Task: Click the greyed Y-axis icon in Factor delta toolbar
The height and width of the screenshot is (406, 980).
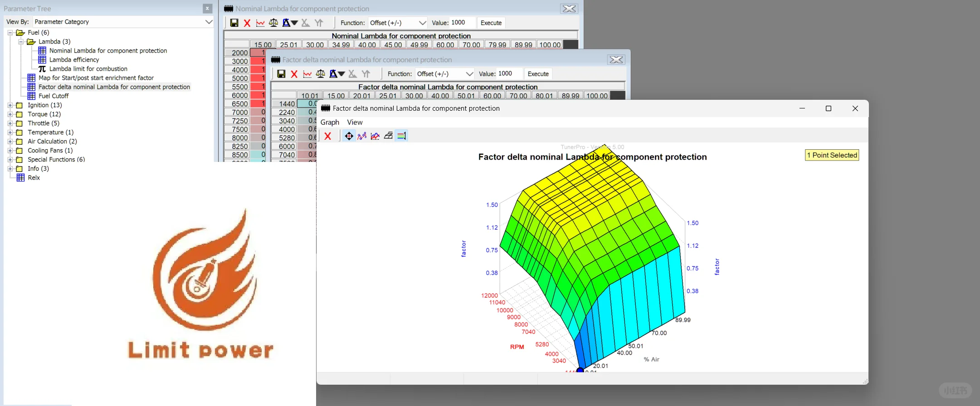Action: [366, 74]
